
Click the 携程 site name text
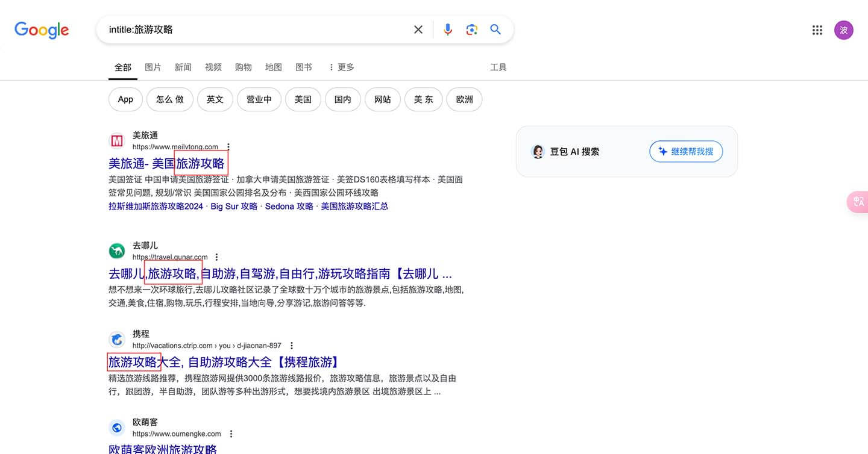click(141, 334)
